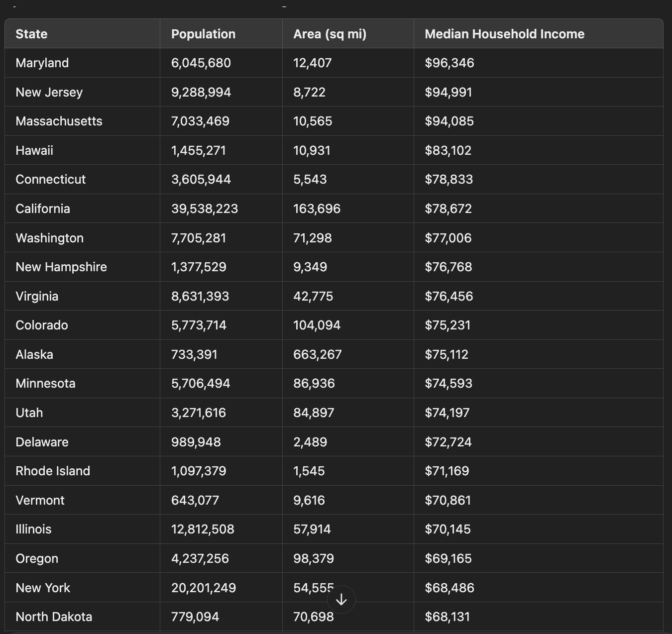
Task: Click the income value $83,102
Action: click(448, 150)
